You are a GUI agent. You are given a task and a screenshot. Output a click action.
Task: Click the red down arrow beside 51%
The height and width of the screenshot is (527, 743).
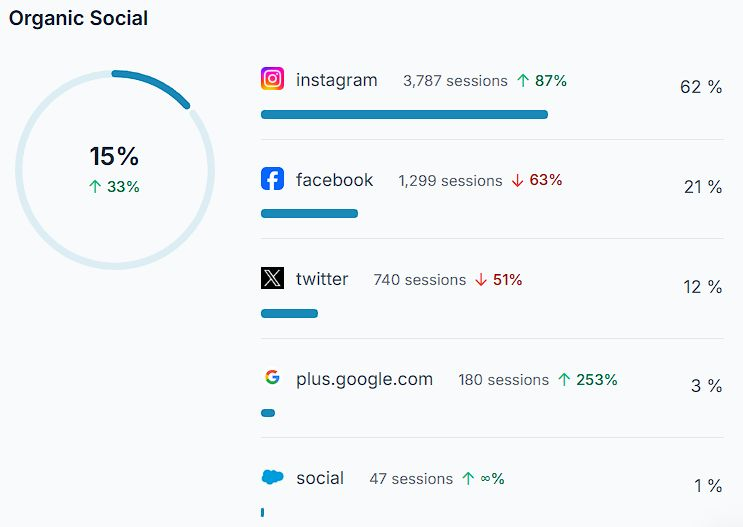481,280
